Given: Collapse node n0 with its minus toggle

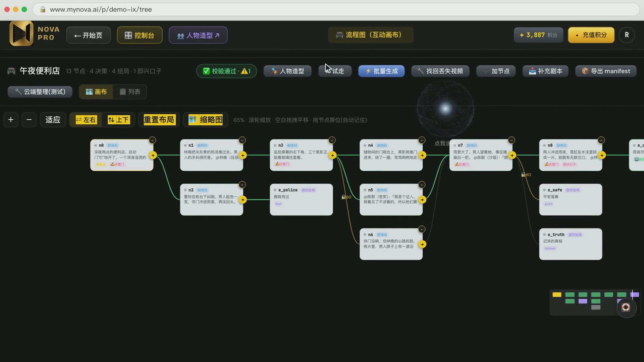Looking at the screenshot, I should [152, 140].
